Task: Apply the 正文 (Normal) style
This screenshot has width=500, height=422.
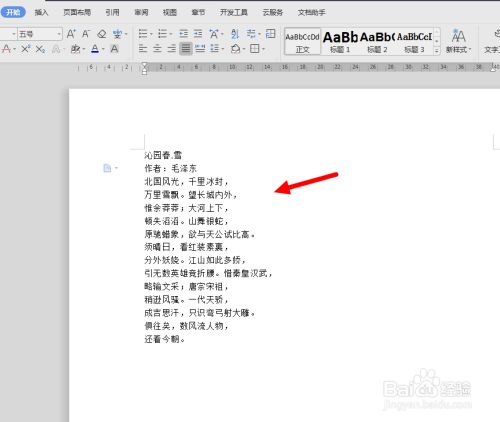Action: [303, 41]
